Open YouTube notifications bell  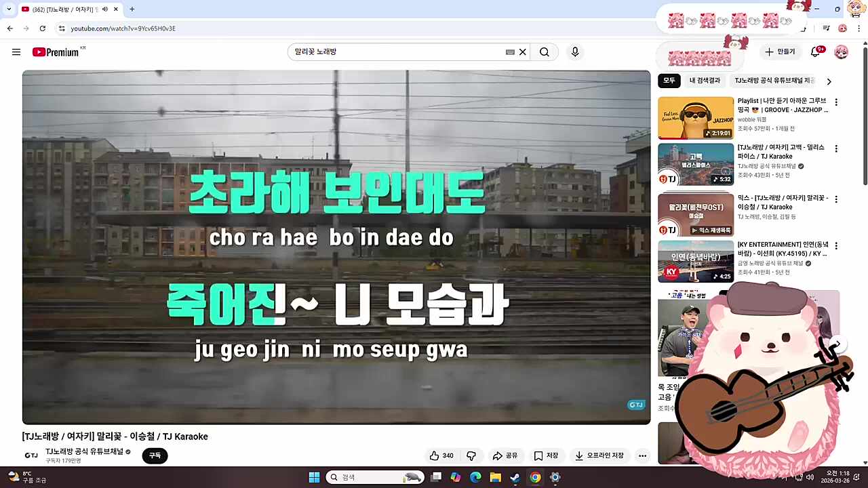(x=816, y=52)
